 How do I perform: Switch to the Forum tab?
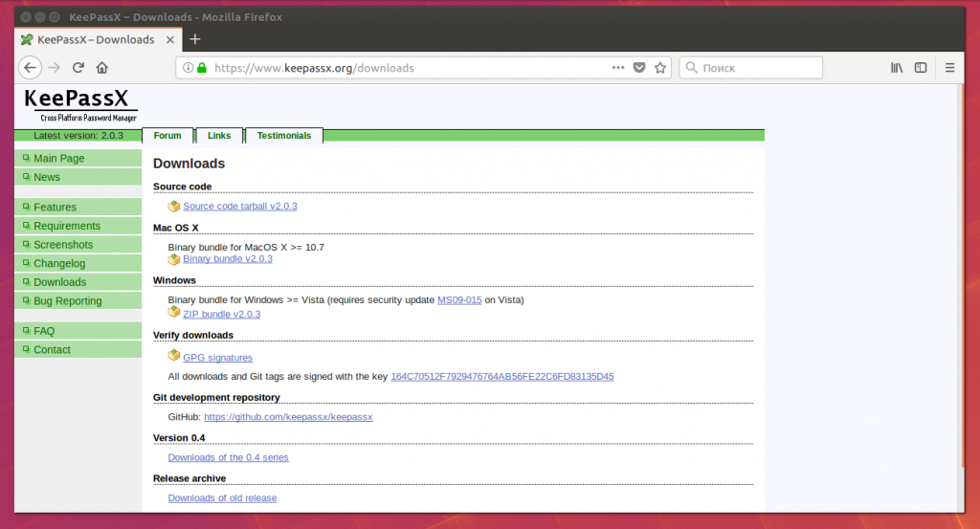[x=167, y=136]
